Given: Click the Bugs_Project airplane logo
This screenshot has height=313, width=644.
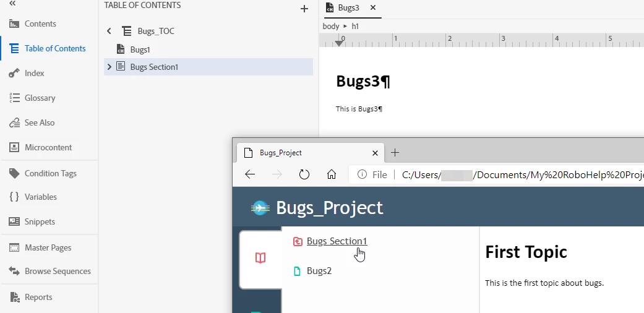Looking at the screenshot, I should click(260, 208).
